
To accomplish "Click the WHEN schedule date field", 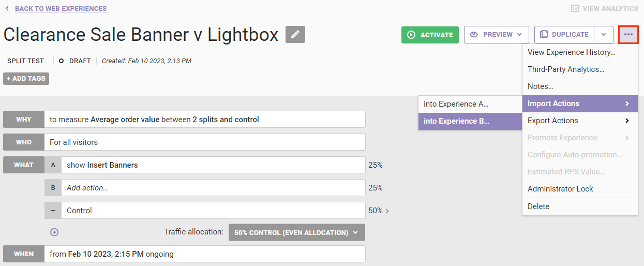I will click(x=205, y=254).
